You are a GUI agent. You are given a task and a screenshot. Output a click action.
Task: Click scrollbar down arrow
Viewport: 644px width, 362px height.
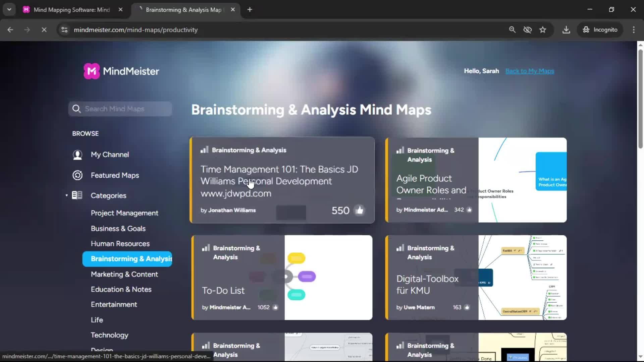640,357
